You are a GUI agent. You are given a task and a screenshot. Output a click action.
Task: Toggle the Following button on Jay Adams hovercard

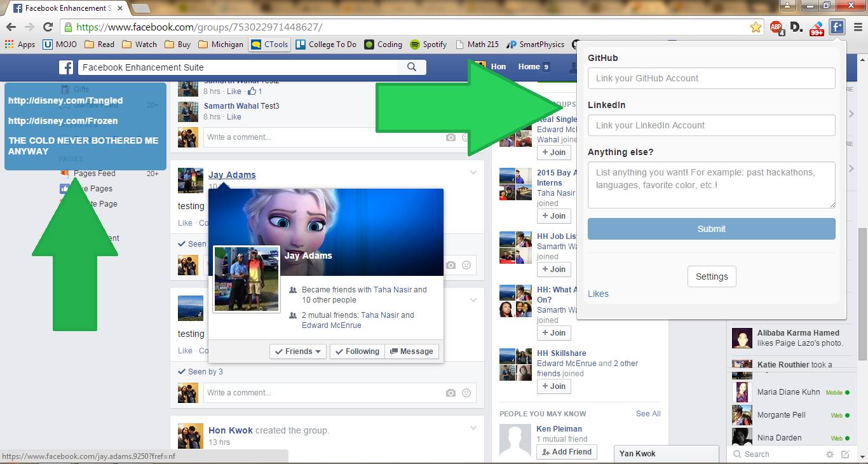[357, 351]
